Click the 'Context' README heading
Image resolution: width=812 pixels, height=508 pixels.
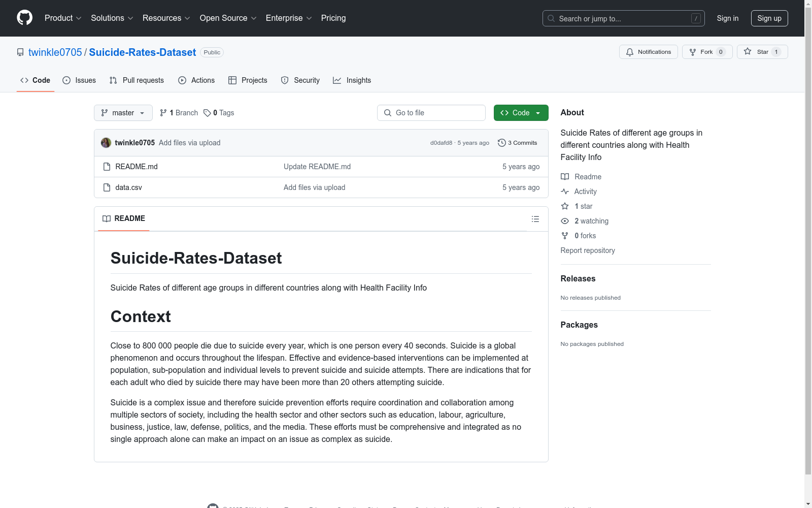(141, 316)
